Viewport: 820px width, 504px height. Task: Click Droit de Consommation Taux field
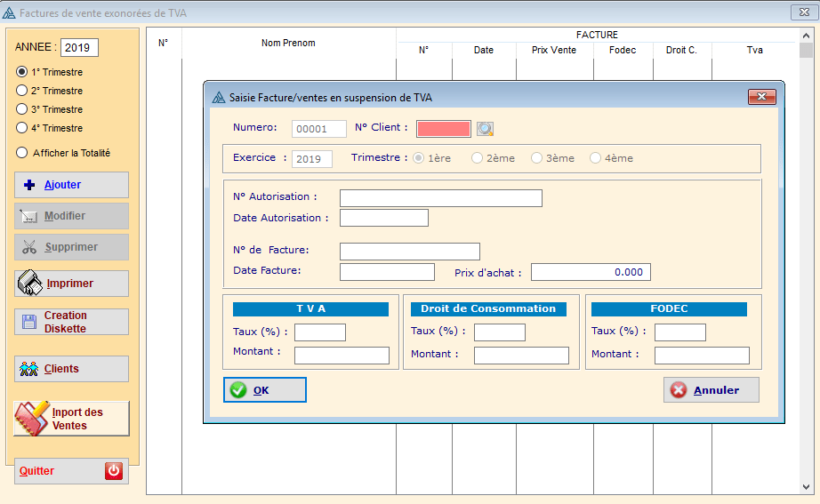(500, 332)
